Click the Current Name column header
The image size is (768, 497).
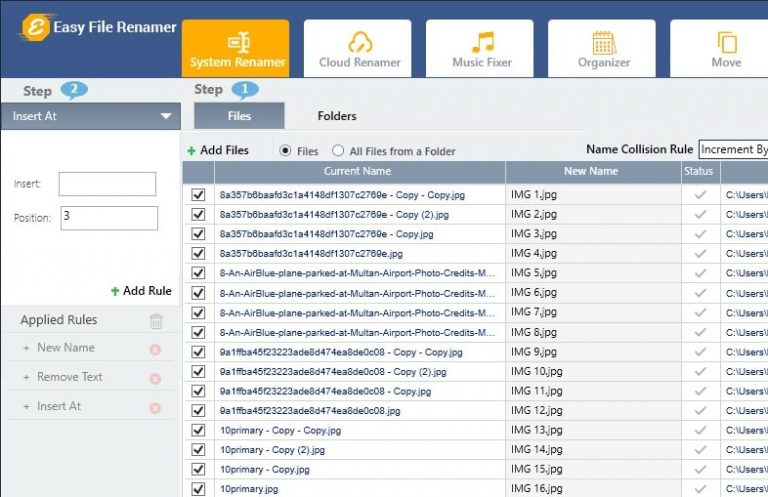(360, 171)
